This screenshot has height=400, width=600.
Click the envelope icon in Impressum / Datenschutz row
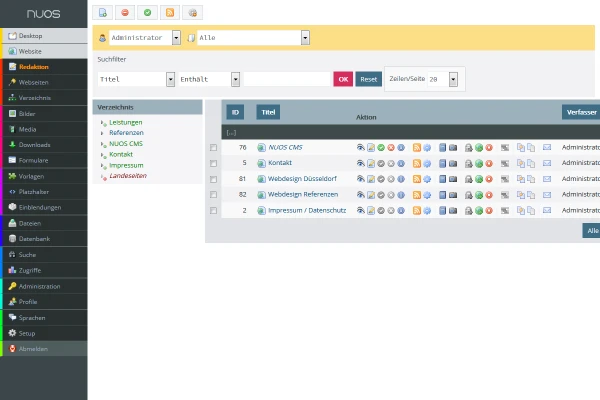coord(547,211)
